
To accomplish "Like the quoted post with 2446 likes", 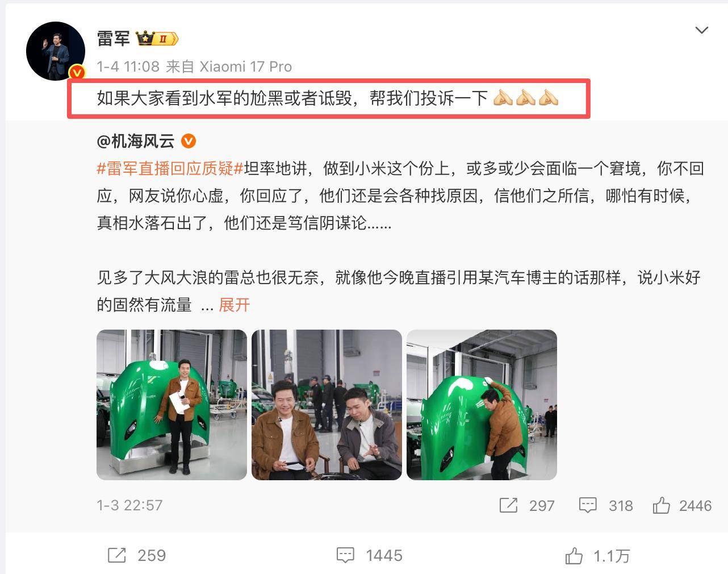I will pyautogui.click(x=662, y=505).
